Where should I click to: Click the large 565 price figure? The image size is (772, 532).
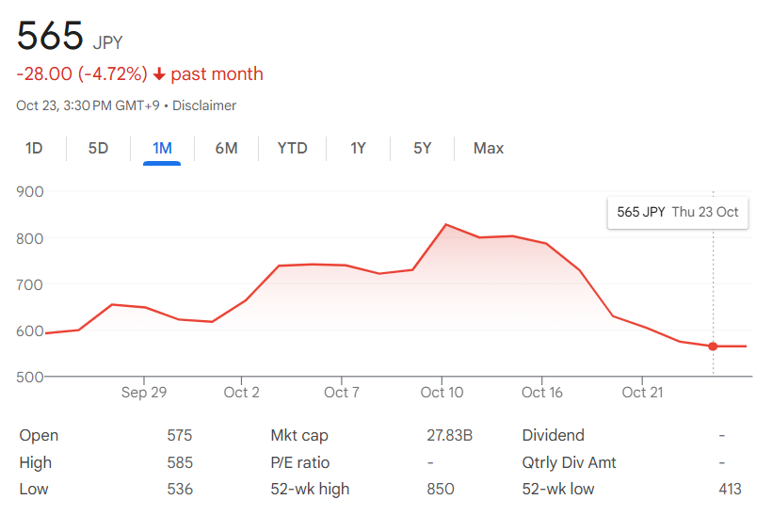point(50,36)
